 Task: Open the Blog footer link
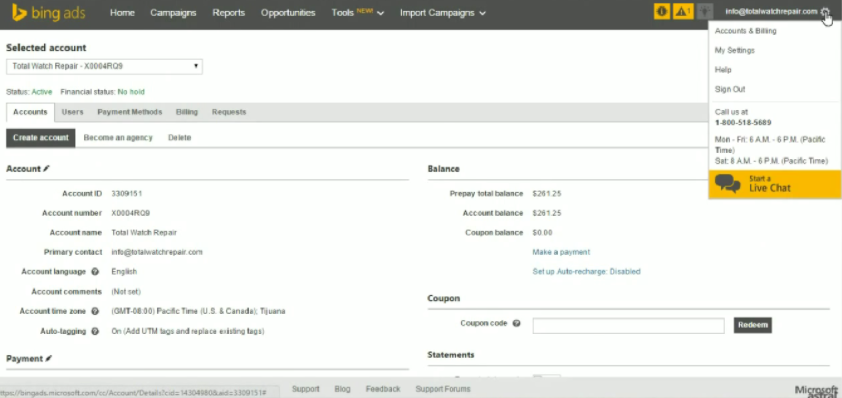tap(342, 389)
